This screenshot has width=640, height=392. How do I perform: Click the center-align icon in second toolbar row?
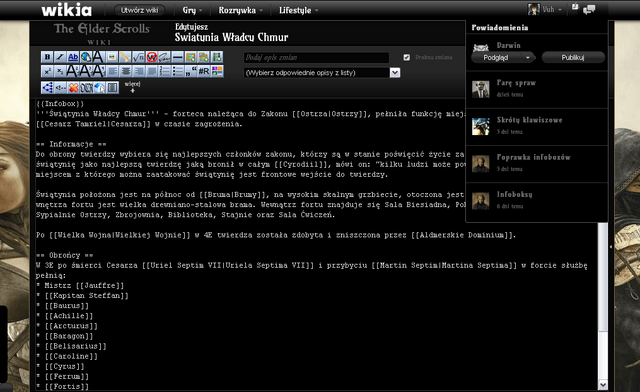(125, 71)
